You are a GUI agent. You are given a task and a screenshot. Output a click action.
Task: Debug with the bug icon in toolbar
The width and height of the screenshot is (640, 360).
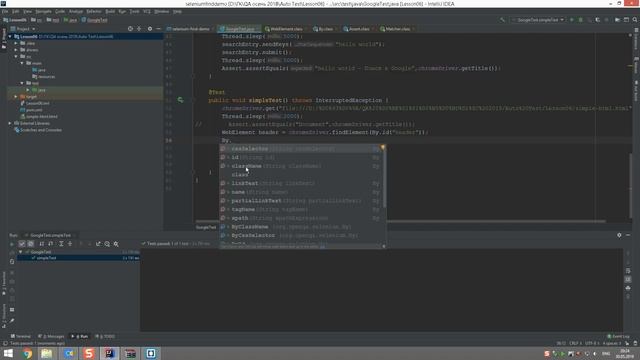pos(580,20)
